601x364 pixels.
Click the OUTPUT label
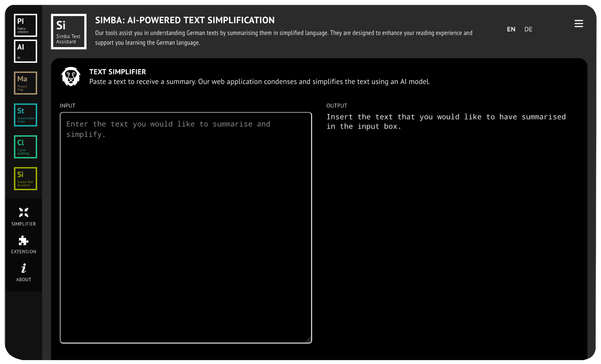click(337, 106)
